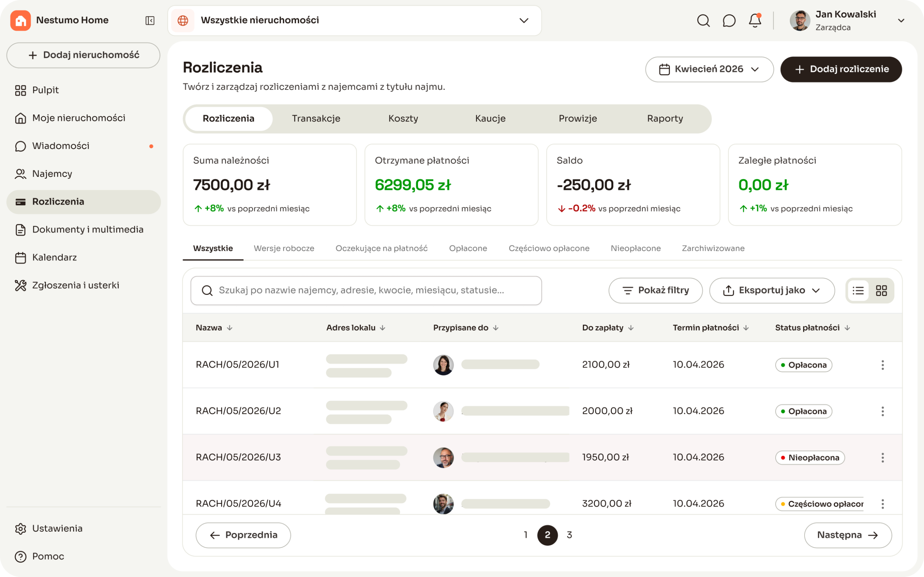Open Ustawienia in sidebar

[x=84, y=529]
